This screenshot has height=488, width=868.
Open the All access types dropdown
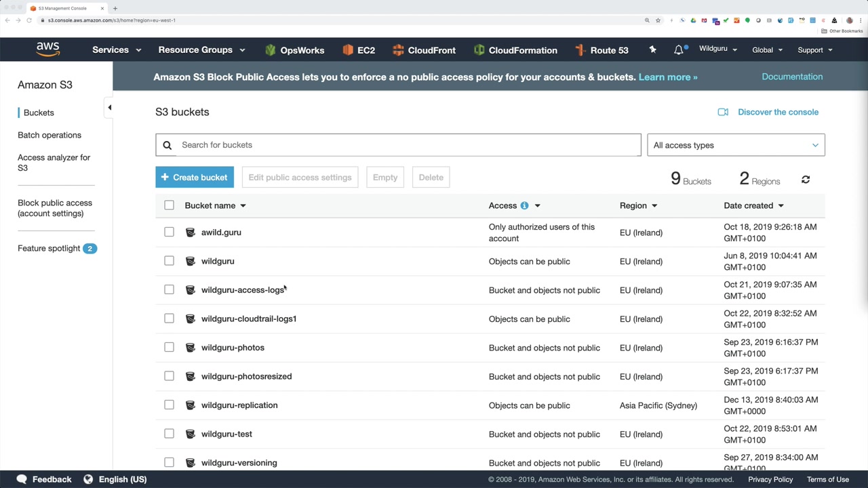736,145
